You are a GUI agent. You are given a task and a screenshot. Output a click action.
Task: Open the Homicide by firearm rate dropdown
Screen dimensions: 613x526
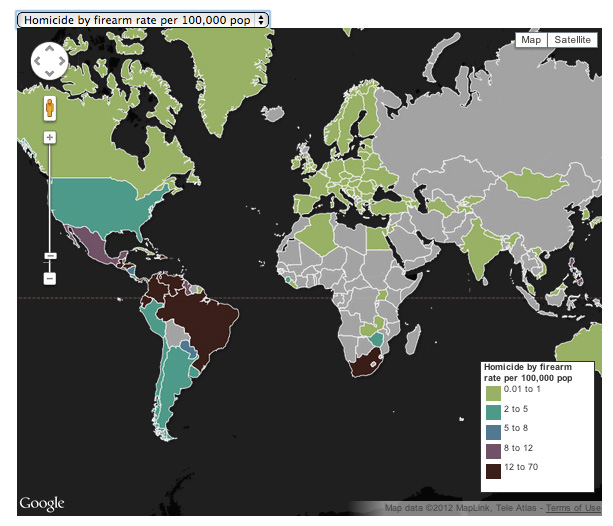(x=144, y=19)
